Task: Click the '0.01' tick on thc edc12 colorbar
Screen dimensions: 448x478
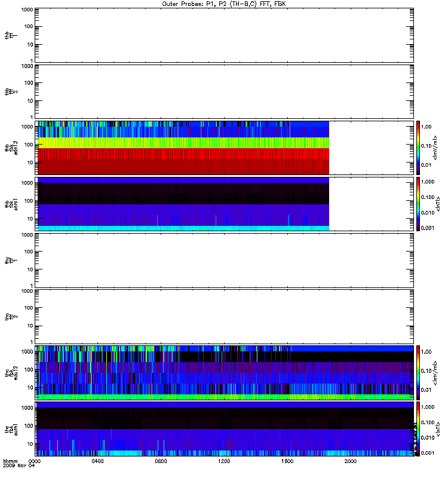Action: point(426,390)
